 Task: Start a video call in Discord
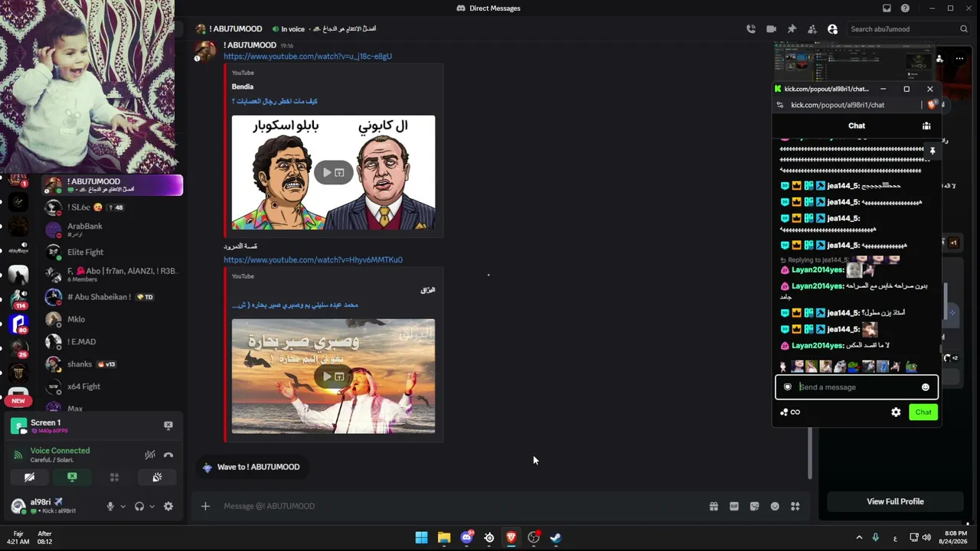[771, 29]
